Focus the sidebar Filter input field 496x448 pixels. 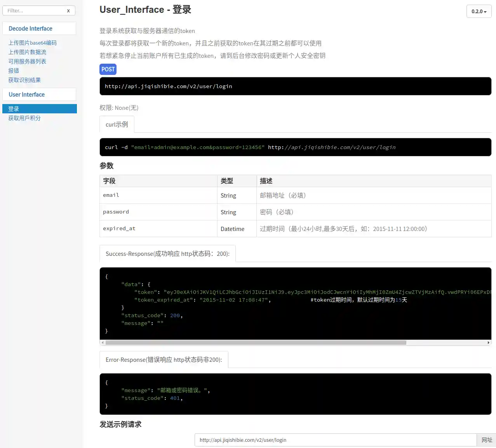[35, 11]
